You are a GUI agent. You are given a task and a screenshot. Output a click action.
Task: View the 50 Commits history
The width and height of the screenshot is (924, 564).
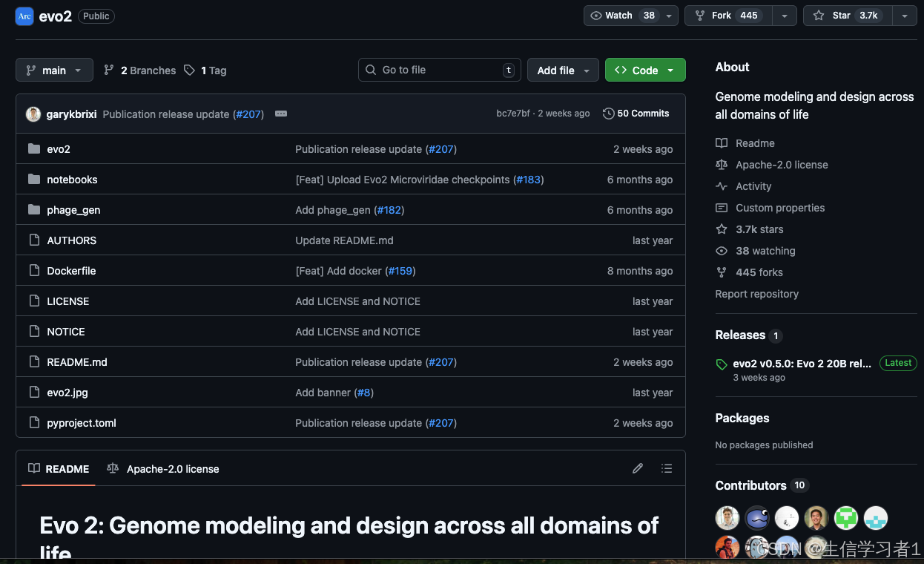tap(636, 114)
